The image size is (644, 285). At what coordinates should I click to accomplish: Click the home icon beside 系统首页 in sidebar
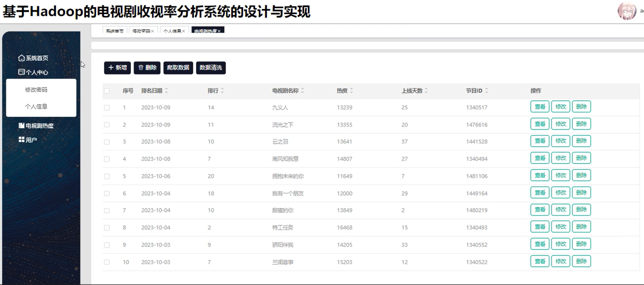(21, 58)
